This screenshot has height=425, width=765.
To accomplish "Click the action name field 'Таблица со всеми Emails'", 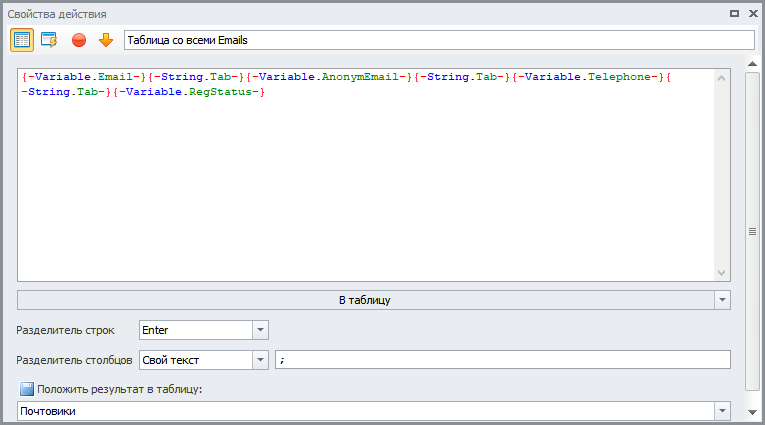I will click(438, 40).
